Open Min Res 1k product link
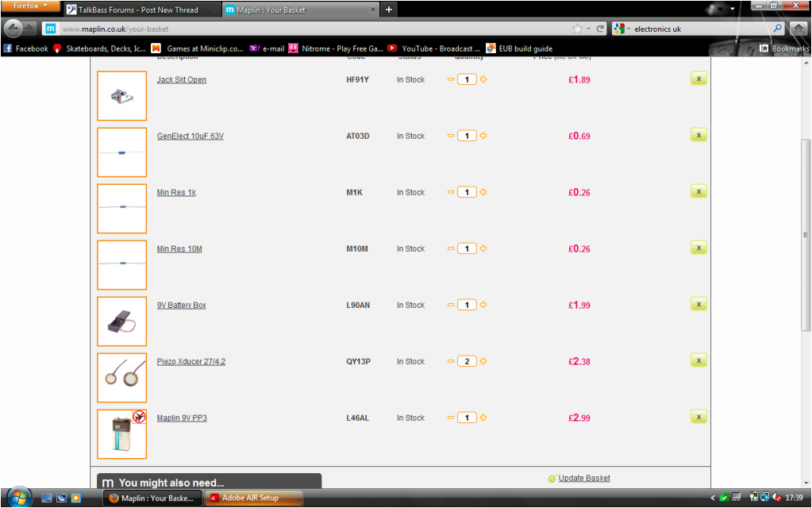Screen dimensions: 812x508 coord(176,193)
